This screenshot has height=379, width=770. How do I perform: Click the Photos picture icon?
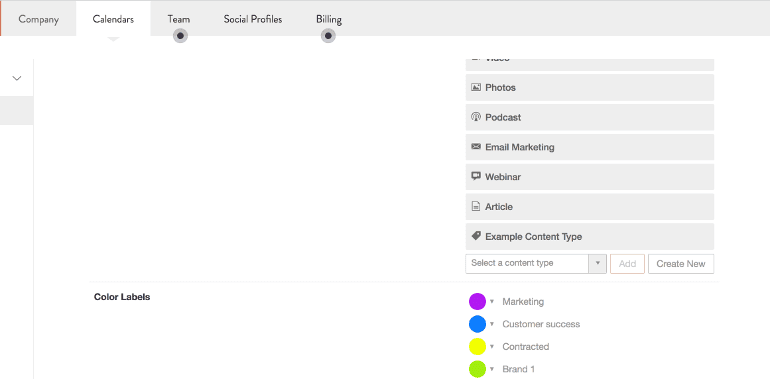click(x=476, y=87)
